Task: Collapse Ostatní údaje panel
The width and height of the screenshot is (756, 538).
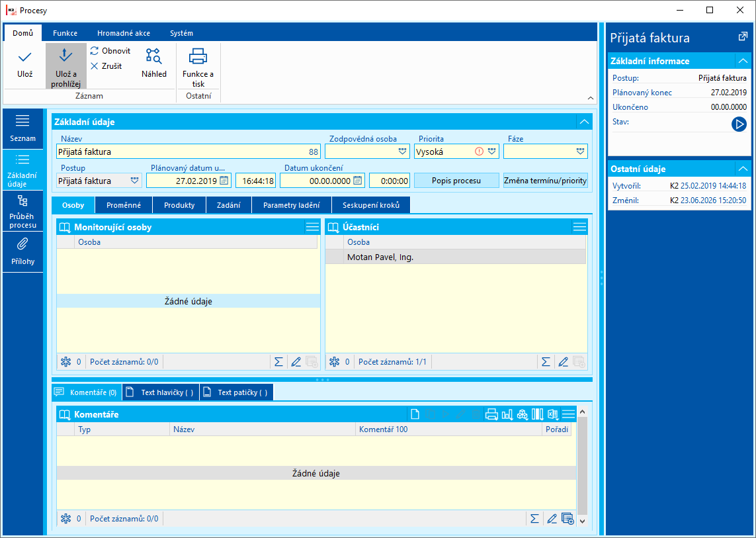Action: pos(743,169)
